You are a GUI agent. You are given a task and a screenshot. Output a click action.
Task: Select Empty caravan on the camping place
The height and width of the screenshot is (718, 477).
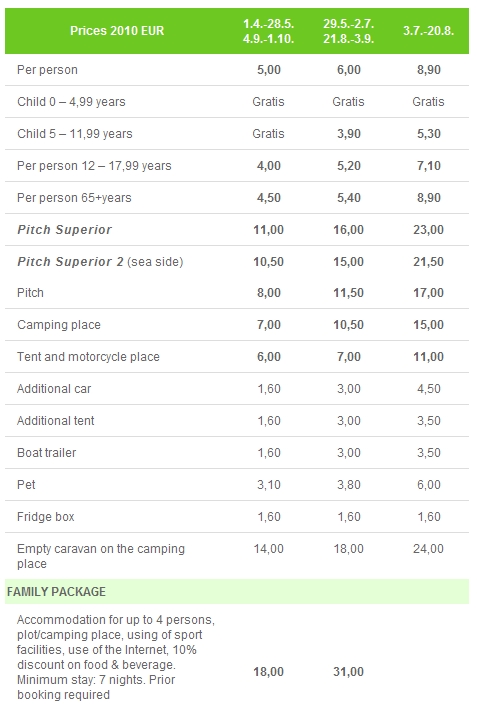pos(101,556)
